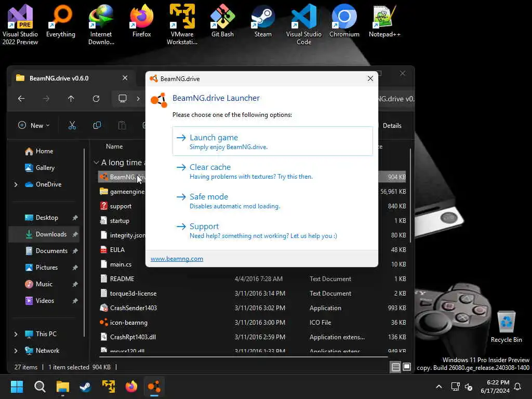Select the support file row
Screen dimensions: 532x399
(122, 206)
